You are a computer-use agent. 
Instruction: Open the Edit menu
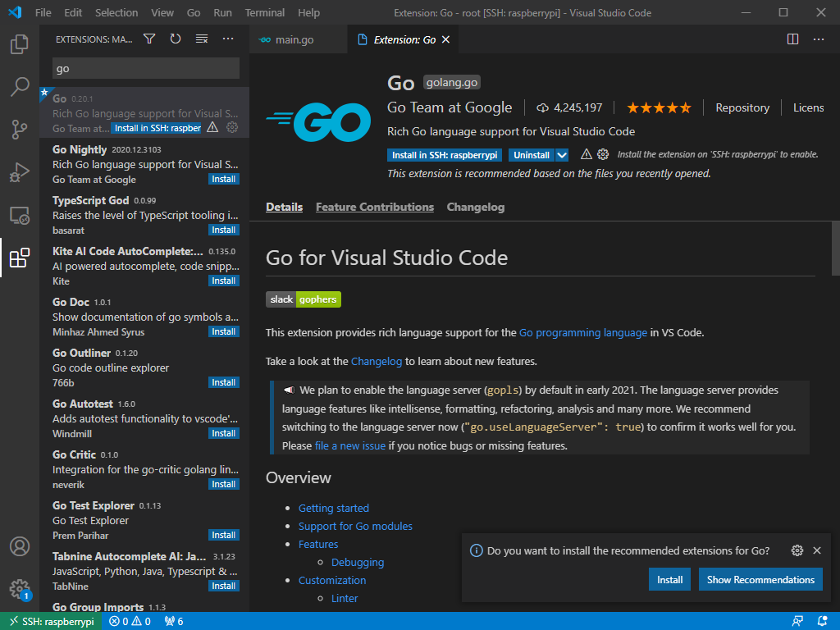tap(73, 13)
